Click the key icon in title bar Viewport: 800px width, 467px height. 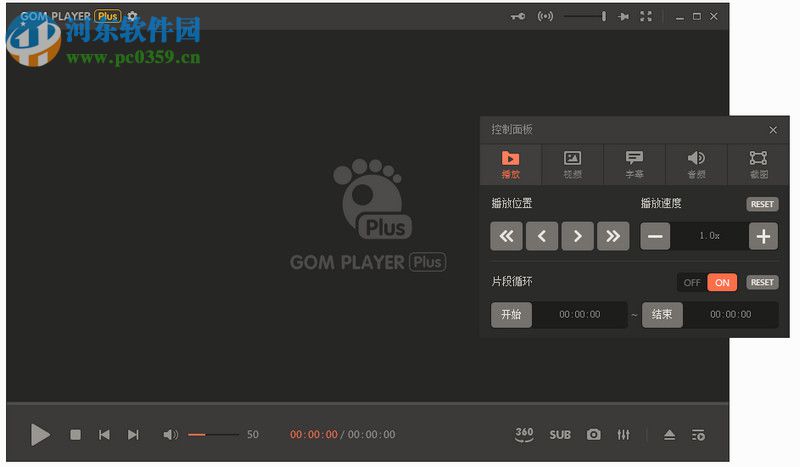click(x=518, y=16)
